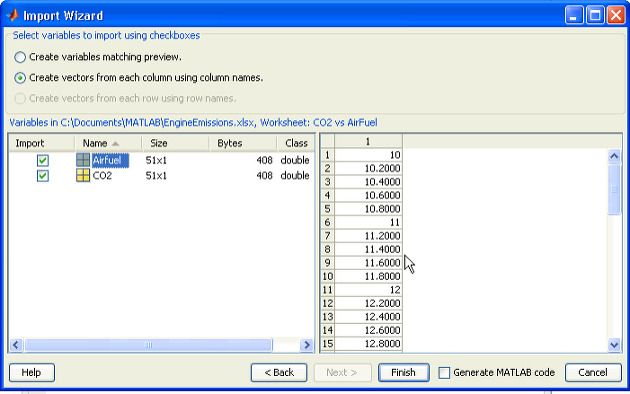Go to previous step with Back

tap(279, 373)
